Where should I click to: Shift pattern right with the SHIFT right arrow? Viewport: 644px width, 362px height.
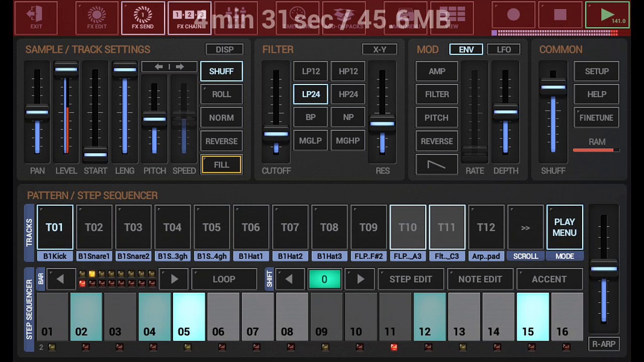tap(360, 279)
